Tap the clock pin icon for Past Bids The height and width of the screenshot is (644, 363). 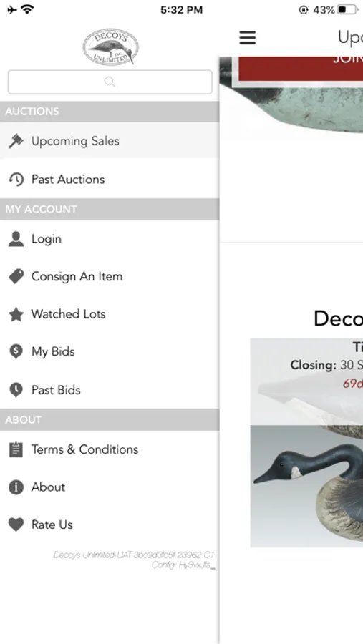click(x=16, y=390)
